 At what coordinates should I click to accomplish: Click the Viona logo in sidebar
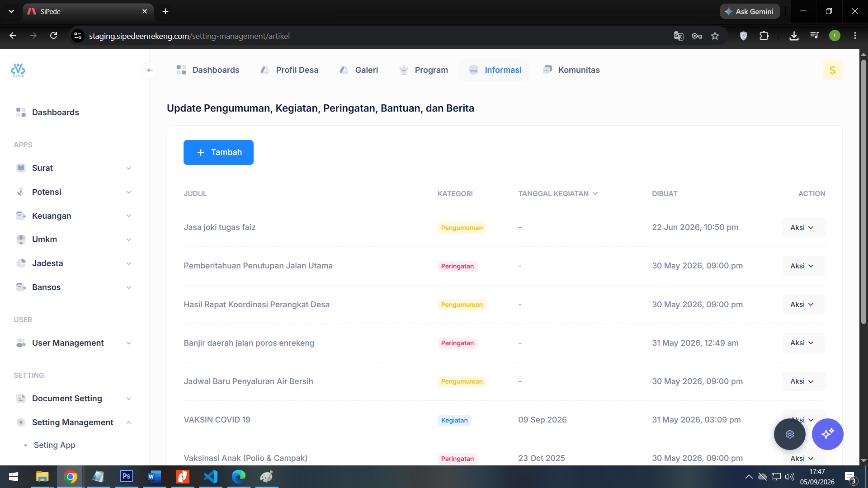coord(18,70)
